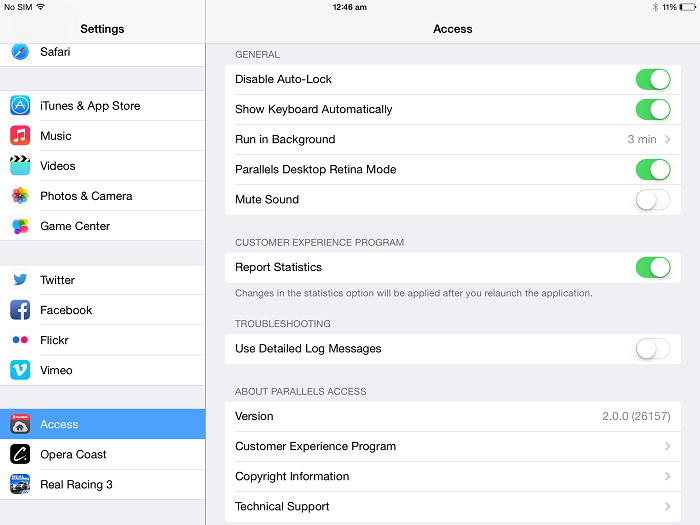Viewport: 700px width, 525px height.
Task: Open the Videos clapperboard icon
Action: point(20,166)
